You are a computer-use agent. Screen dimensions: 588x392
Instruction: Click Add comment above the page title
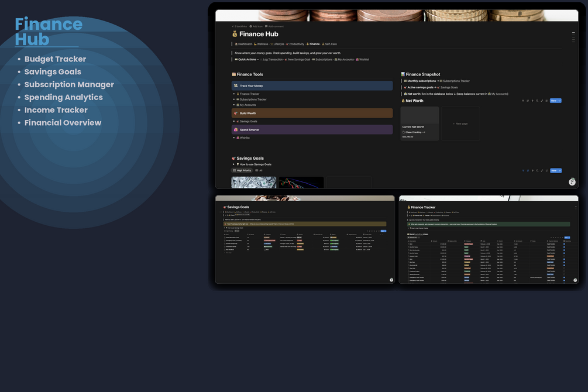274,27
